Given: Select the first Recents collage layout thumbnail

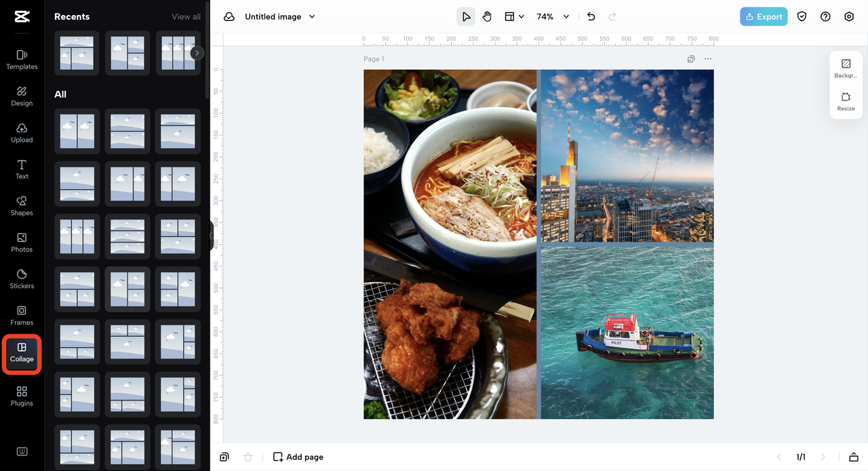Looking at the screenshot, I should (77, 53).
